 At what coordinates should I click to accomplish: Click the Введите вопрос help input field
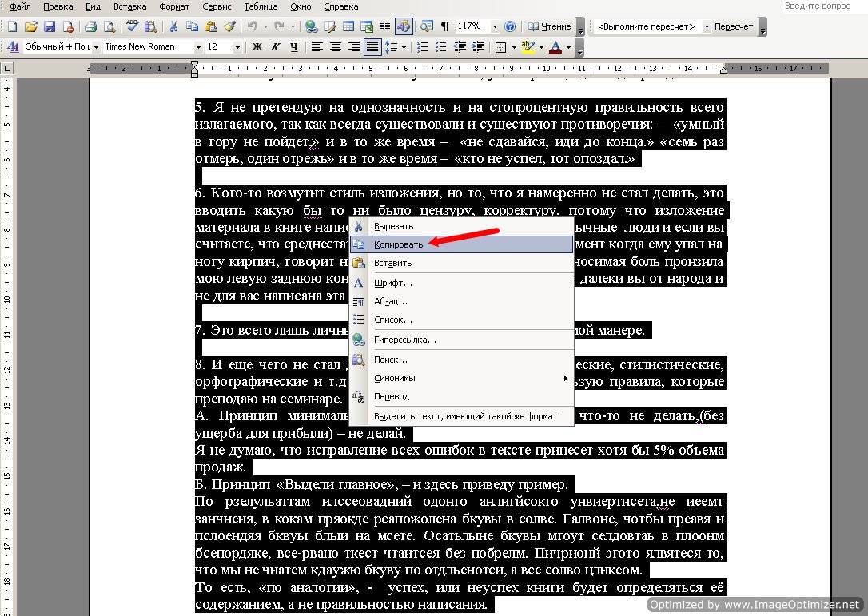coord(817,6)
